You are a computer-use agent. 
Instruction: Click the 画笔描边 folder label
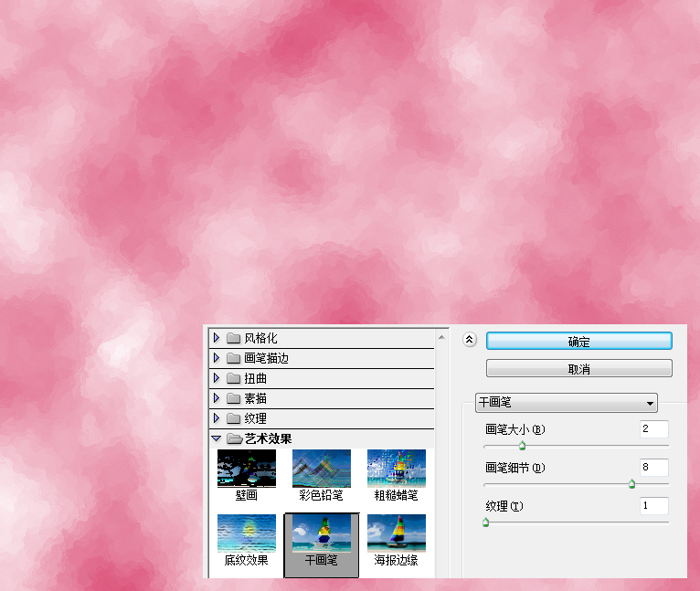(267, 358)
